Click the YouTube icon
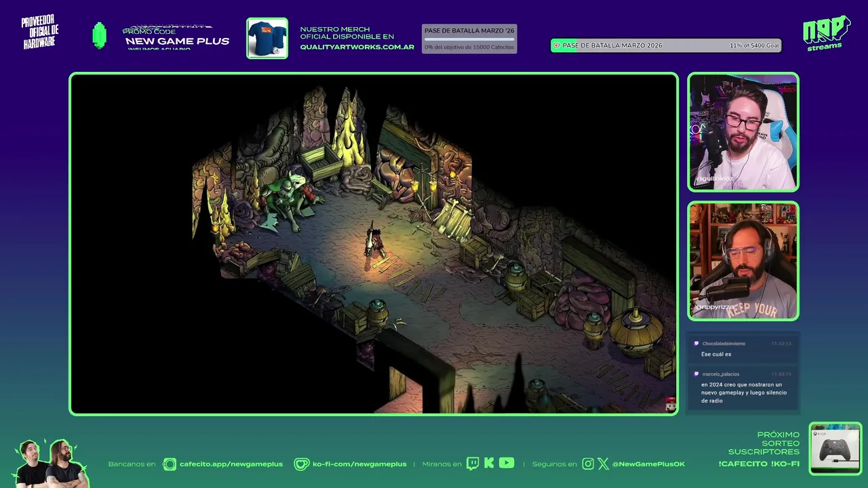 click(507, 463)
